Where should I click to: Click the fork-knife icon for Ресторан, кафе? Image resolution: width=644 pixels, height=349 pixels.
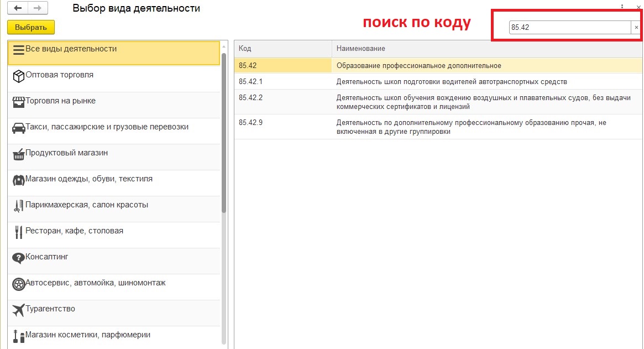coord(18,232)
